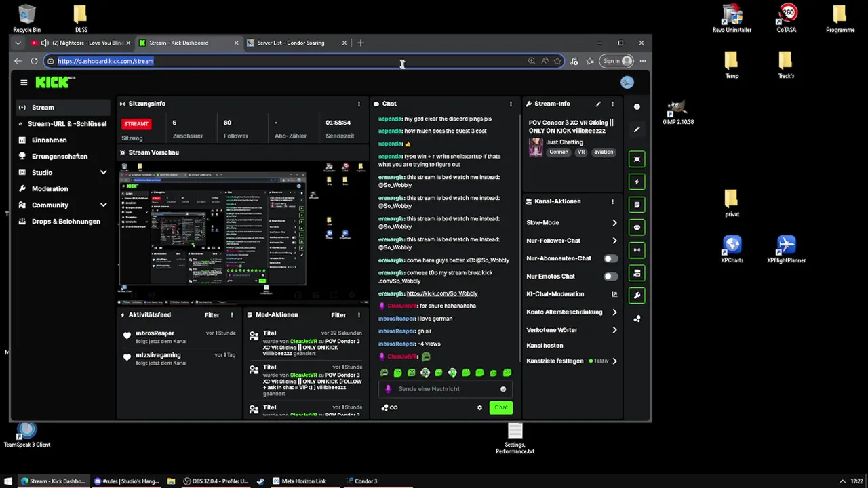Send message with green Chat button

tap(501, 407)
